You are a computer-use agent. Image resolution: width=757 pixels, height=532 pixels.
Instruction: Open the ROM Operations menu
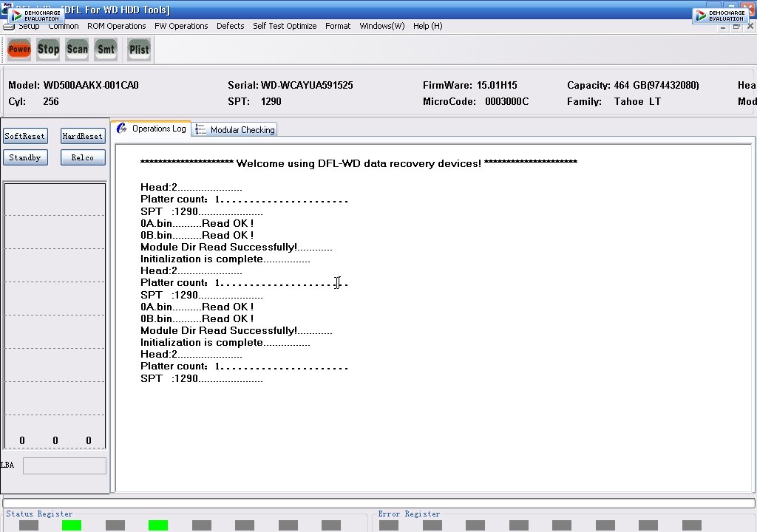coord(116,26)
